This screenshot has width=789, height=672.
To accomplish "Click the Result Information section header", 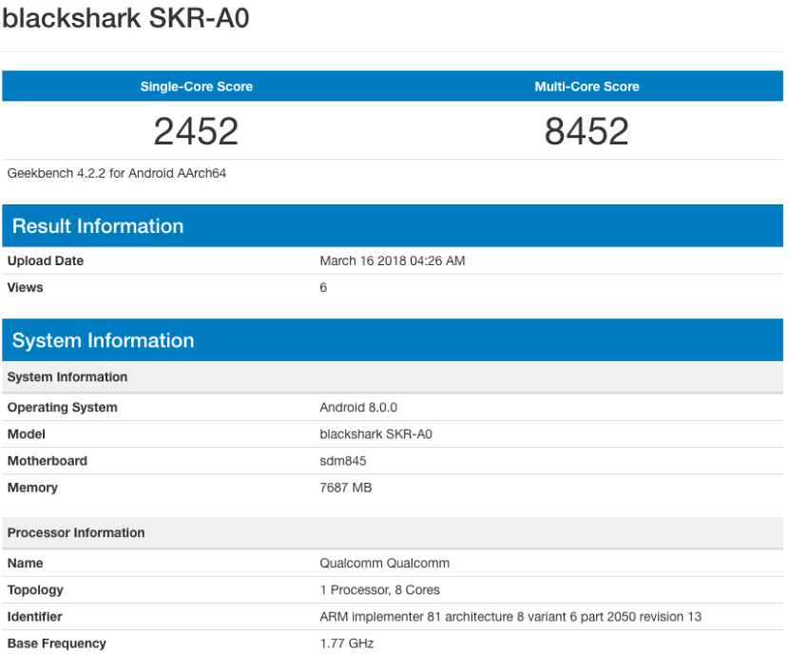I will pos(98,226).
